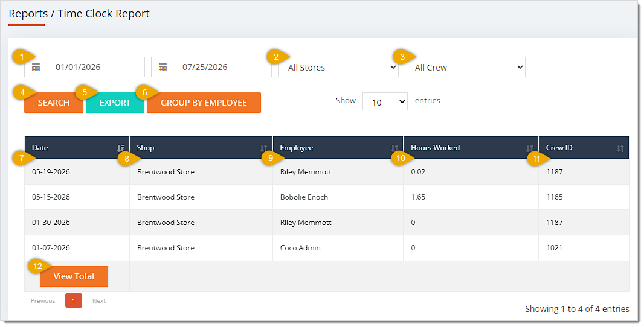Sort by Employee column icon

point(394,148)
